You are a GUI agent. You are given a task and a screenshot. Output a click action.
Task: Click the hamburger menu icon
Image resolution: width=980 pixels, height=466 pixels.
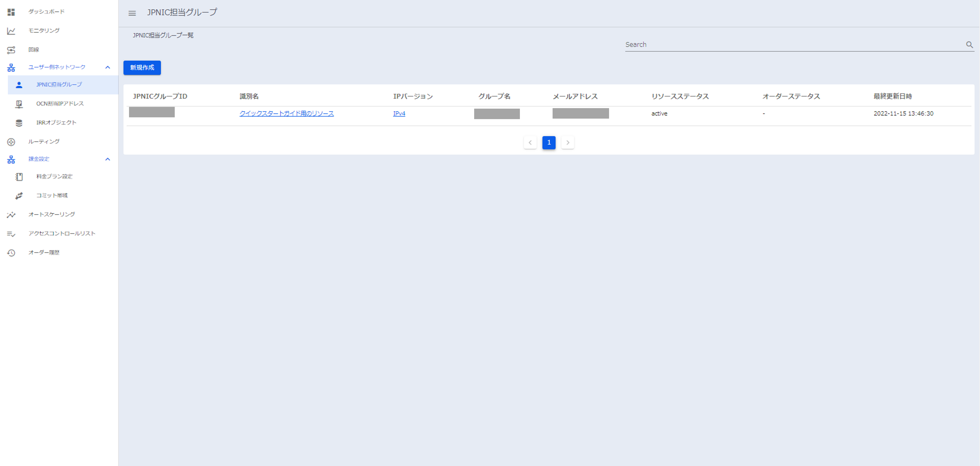pos(132,13)
